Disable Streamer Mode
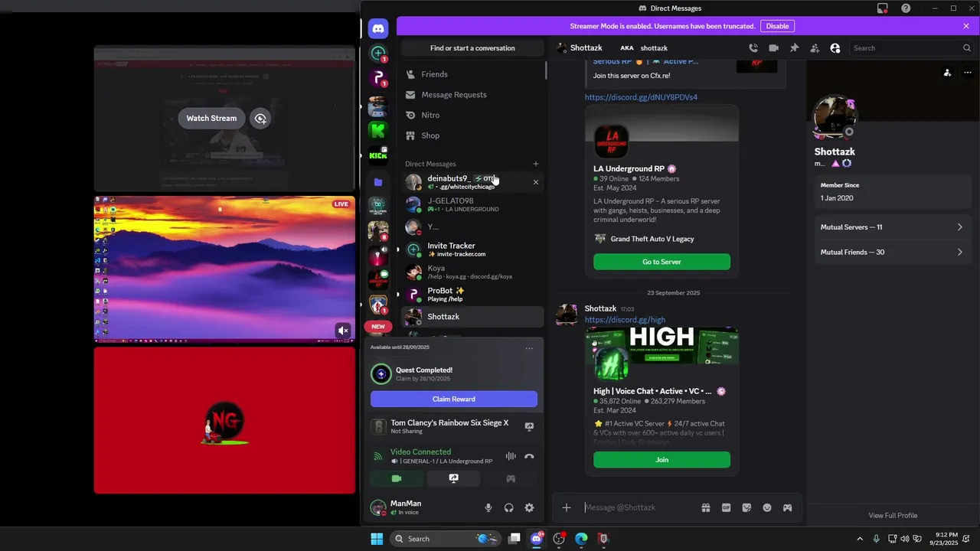 coord(777,26)
